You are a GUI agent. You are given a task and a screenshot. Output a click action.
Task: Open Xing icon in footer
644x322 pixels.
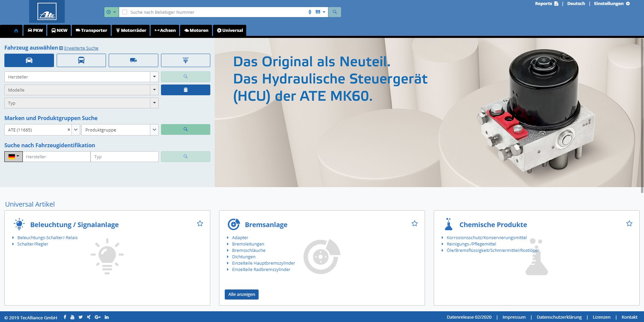(x=89, y=317)
